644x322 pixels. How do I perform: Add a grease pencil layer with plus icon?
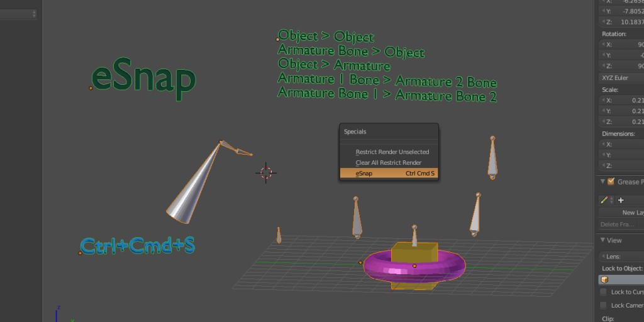coord(621,200)
